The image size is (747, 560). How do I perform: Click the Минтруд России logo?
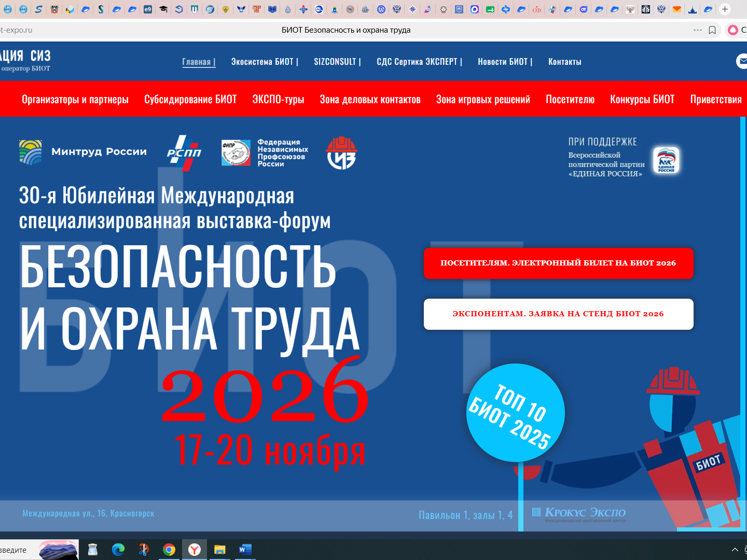click(x=83, y=152)
